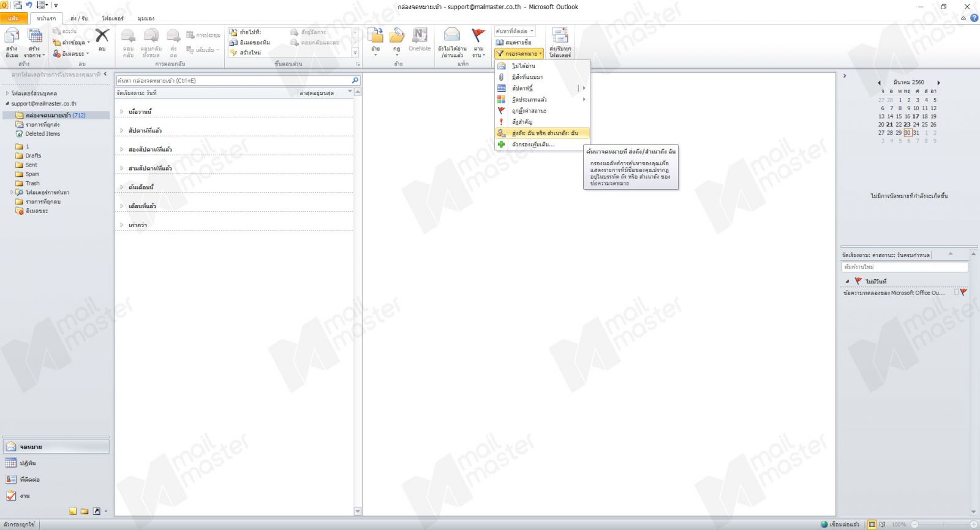Viewport: 980px width, 530px height.
Task: Click the search magnifier in mail search box
Action: coord(355,80)
